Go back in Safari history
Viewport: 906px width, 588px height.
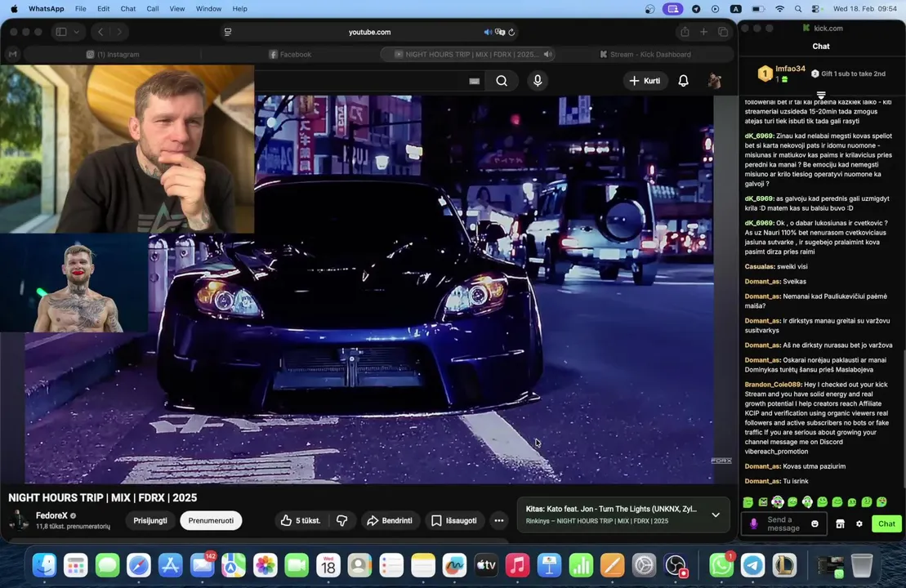point(100,33)
